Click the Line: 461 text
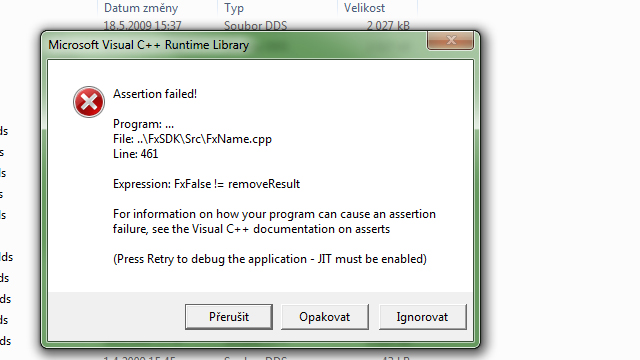The image size is (640, 360). pyautogui.click(x=136, y=154)
